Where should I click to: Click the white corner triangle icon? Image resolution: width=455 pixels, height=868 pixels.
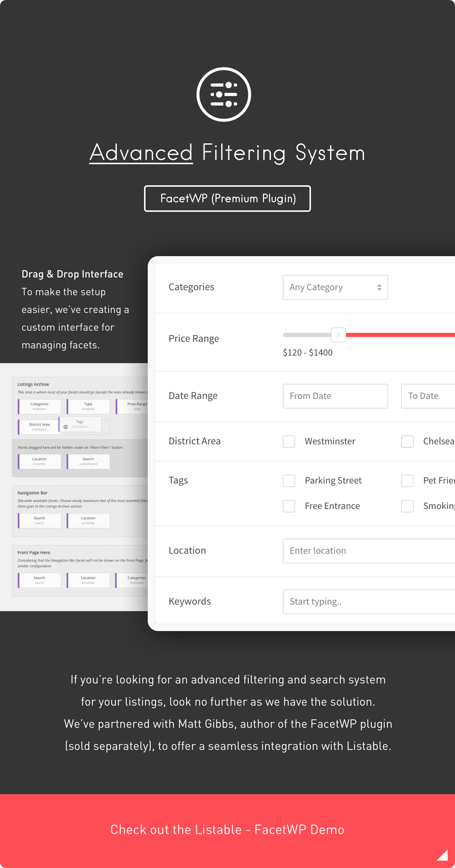pos(442,855)
